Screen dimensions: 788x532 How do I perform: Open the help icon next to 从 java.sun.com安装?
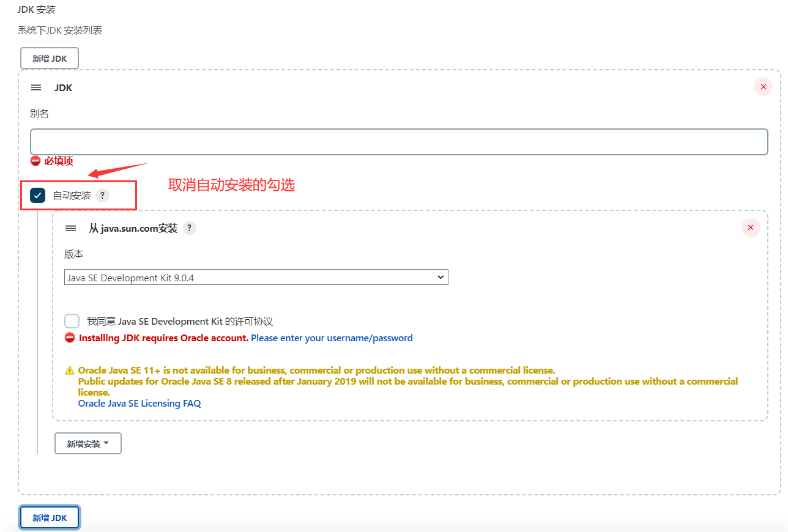pos(190,228)
